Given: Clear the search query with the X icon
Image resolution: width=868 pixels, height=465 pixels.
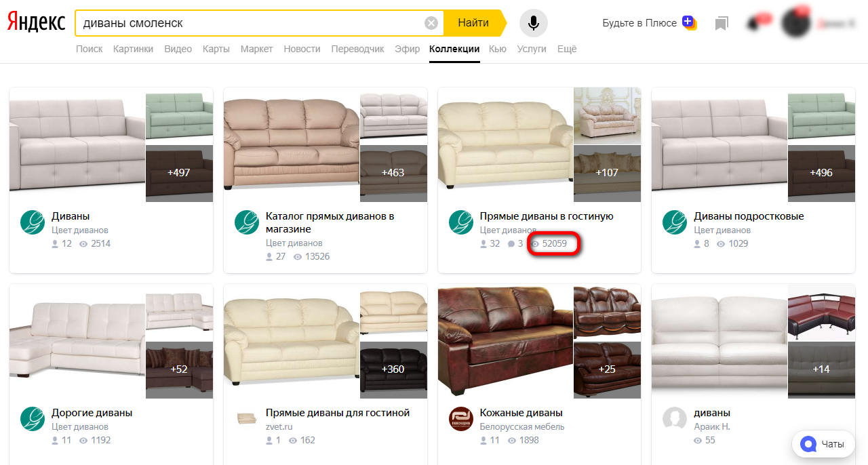Looking at the screenshot, I should pos(431,23).
